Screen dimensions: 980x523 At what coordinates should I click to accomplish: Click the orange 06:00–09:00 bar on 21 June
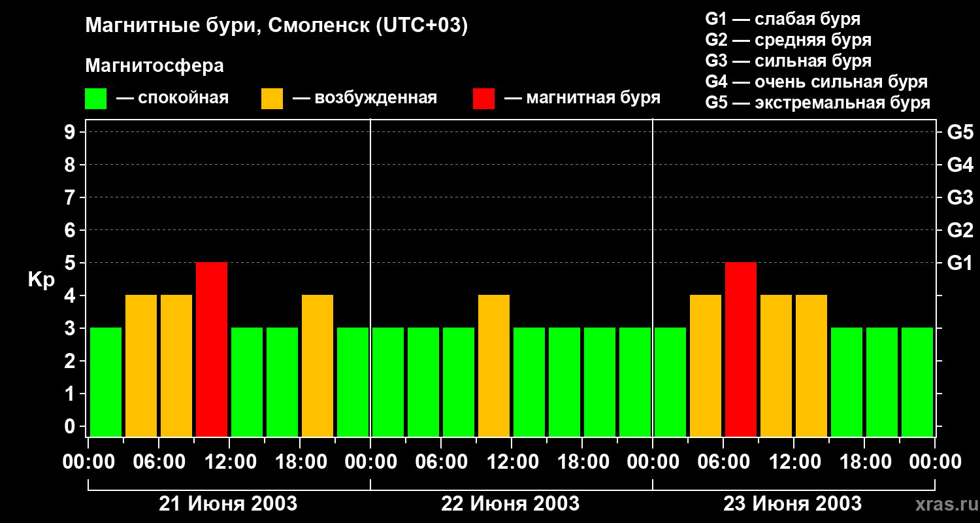coord(176,365)
